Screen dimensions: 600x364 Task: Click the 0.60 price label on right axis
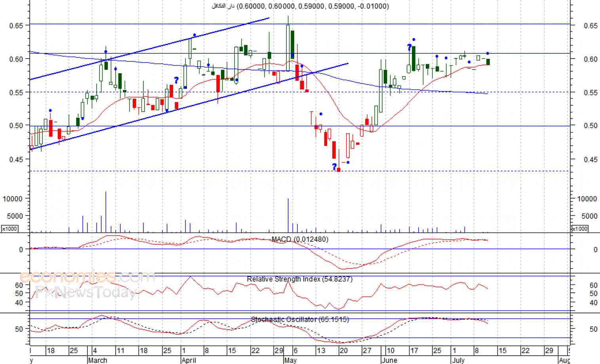pos(590,59)
